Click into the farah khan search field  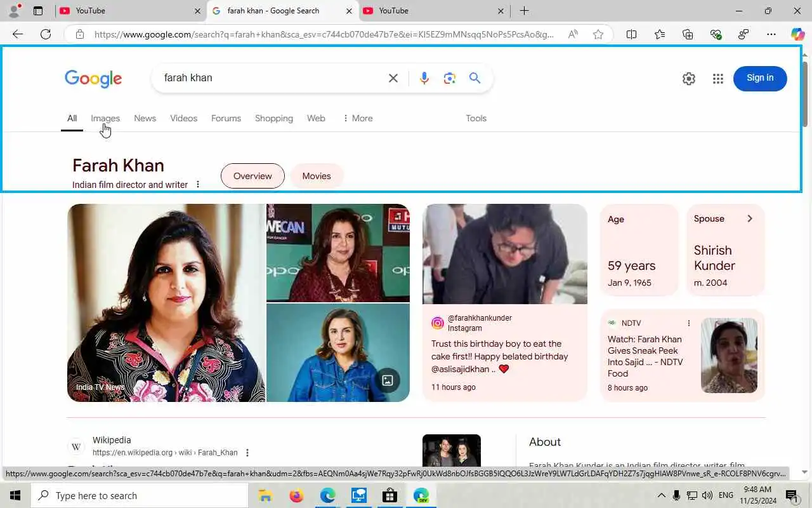(x=270, y=78)
